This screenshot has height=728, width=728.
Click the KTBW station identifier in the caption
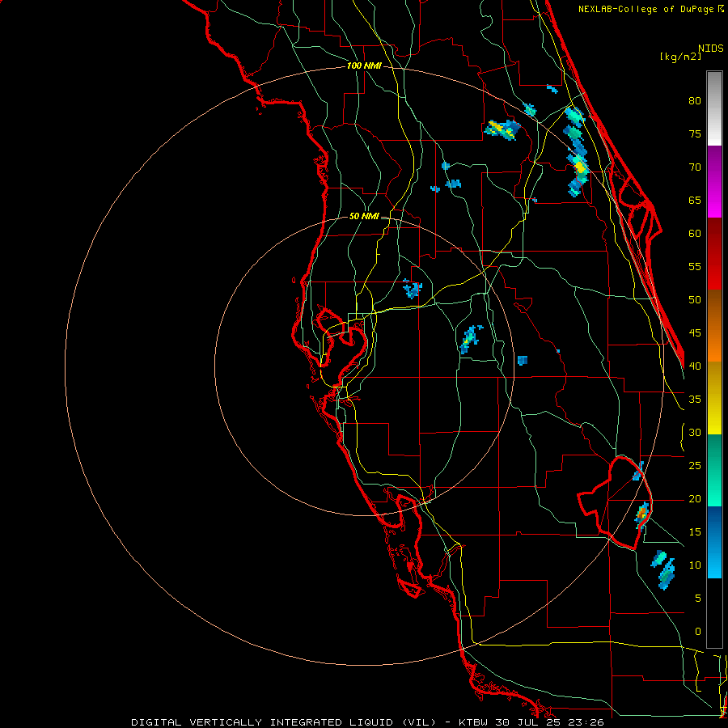474,722
